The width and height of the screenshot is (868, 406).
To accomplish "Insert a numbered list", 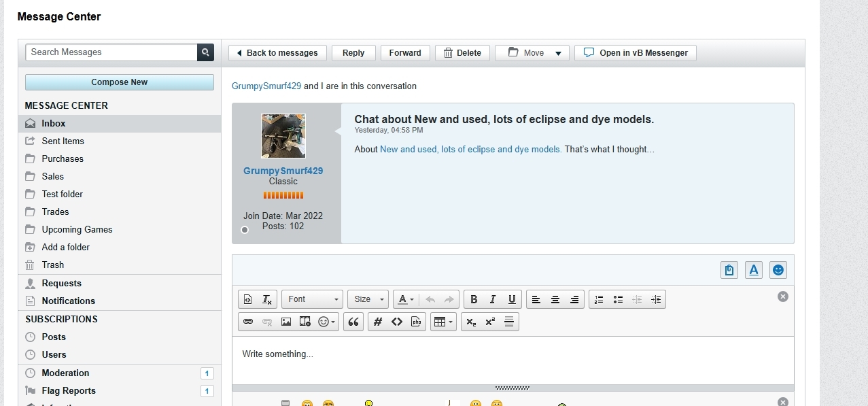I will click(599, 299).
